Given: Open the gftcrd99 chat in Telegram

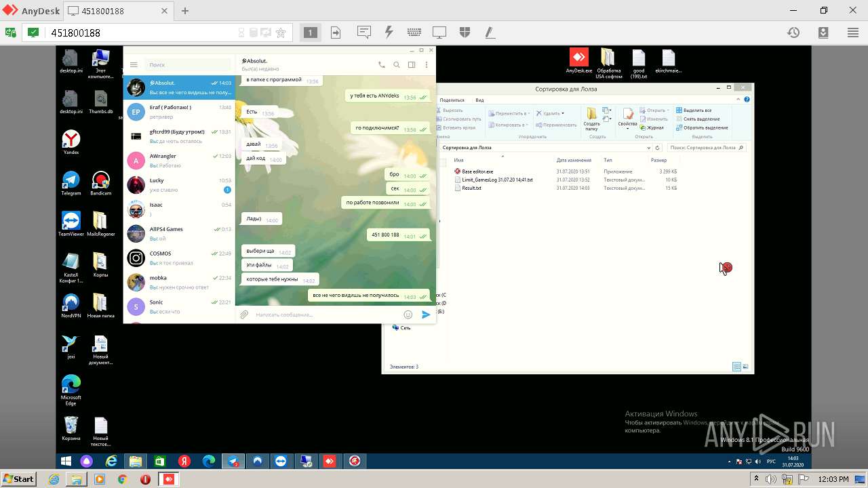Looking at the screenshot, I should [179, 136].
